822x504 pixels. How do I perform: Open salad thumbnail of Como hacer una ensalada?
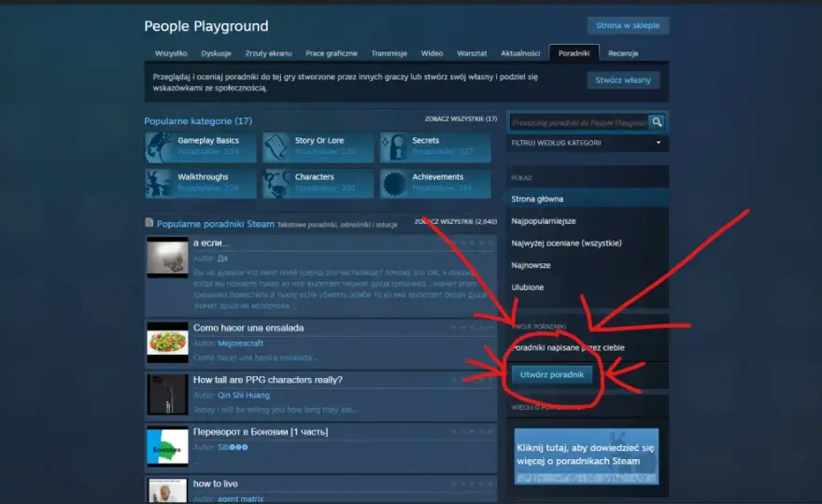(167, 343)
